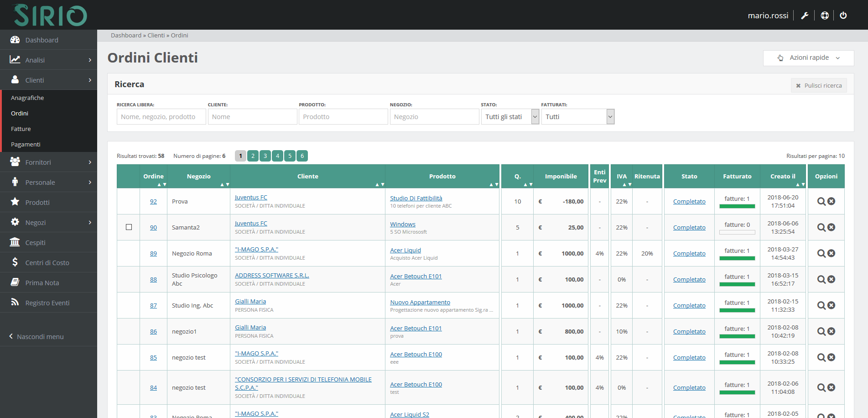Screen dimensions: 868x418
Task: Click the Personale person icon
Action: tap(15, 182)
